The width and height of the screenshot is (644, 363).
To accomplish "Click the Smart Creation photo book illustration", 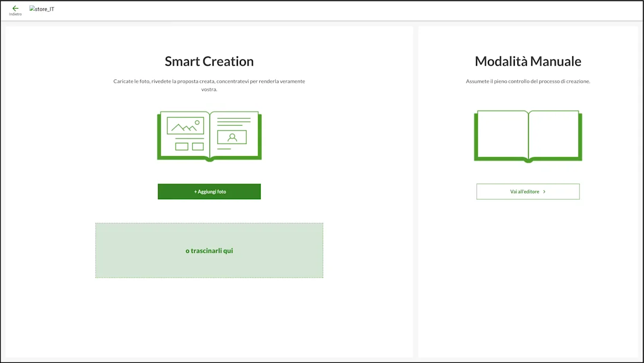I will pos(209,136).
